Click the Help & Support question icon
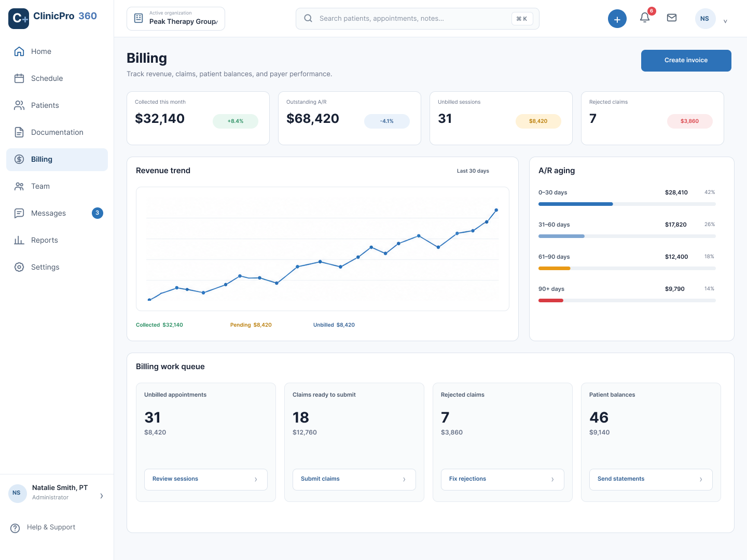Viewport: 747px width, 560px height. (16, 528)
